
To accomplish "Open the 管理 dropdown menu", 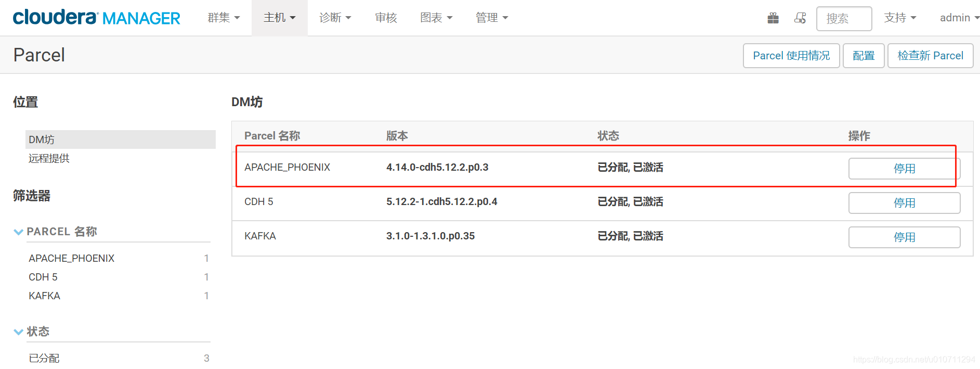I will (x=492, y=18).
